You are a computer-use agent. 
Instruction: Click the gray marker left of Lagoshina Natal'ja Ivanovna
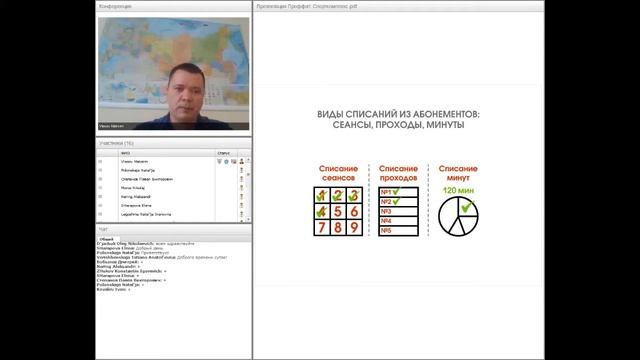100,214
